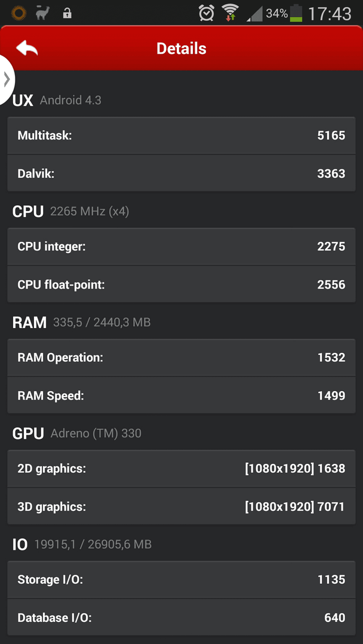Screen dimensions: 363x644
Task: Select the Storage I/O row
Action: (x=181, y=580)
